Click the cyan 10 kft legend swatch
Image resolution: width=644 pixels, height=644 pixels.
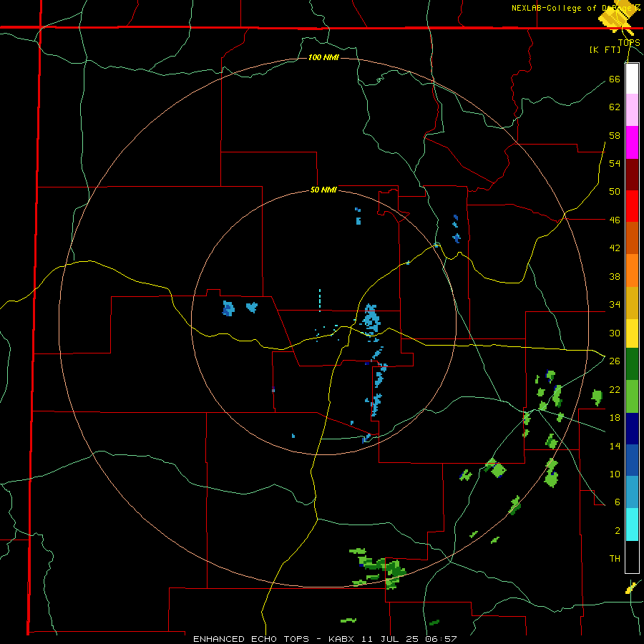(x=632, y=524)
